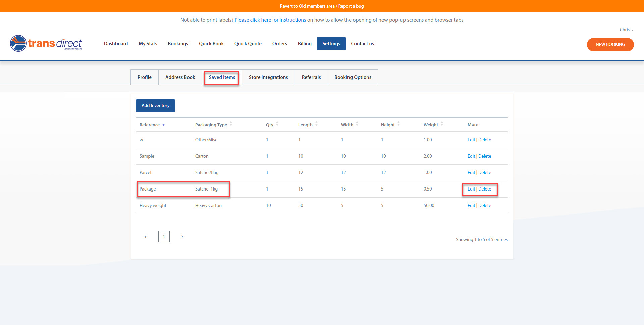Viewport: 644px width, 325px height.
Task: Delete the Heavy weight inventory item
Action: coord(485,205)
